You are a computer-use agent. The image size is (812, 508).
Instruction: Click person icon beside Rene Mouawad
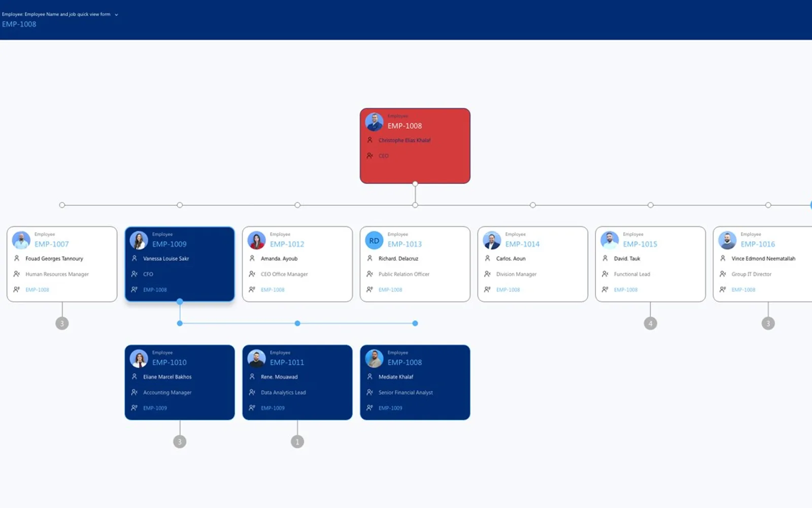(252, 377)
